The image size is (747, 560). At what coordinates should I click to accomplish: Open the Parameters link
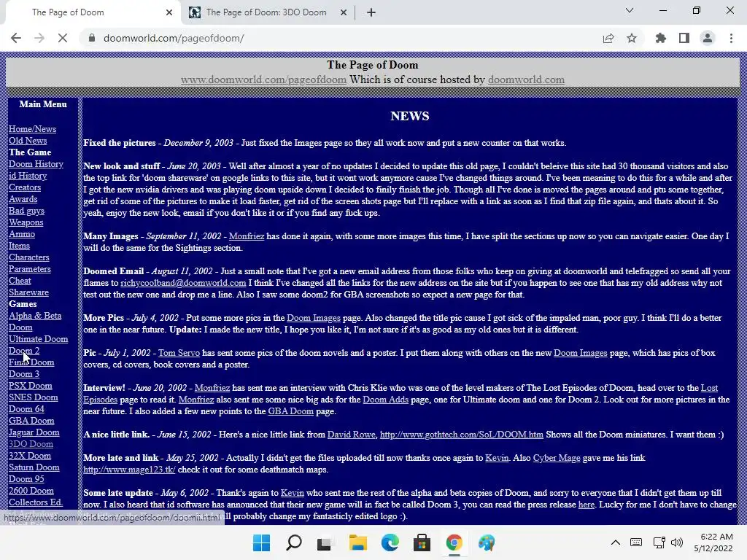(x=29, y=269)
